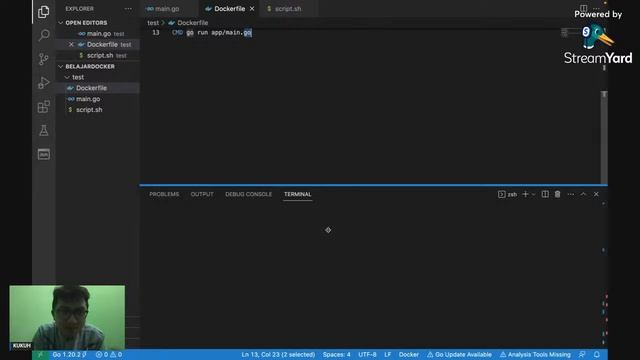Viewport: 640px width, 360px height.
Task: Collapse the Open Editors section
Action: (x=86, y=23)
